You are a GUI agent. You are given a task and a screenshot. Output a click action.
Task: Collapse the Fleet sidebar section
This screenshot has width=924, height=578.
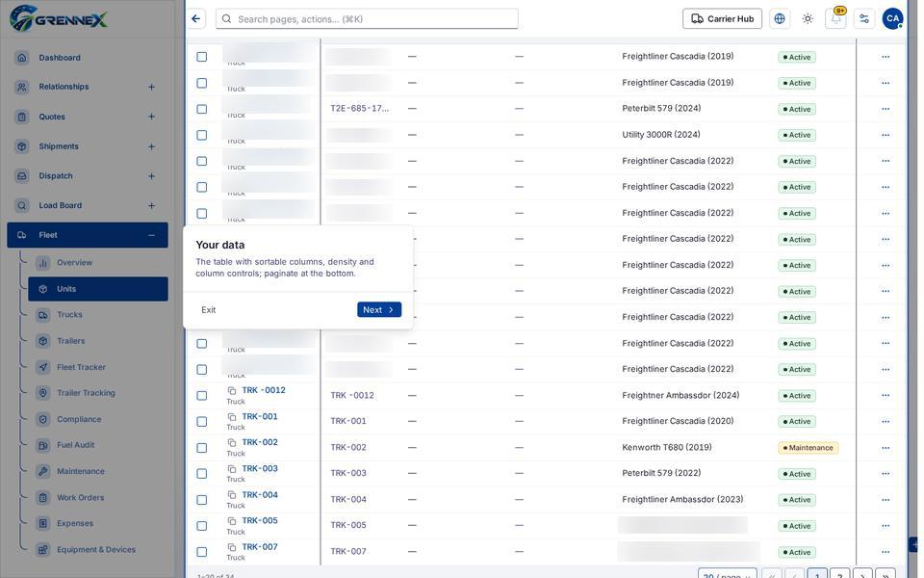tap(151, 235)
